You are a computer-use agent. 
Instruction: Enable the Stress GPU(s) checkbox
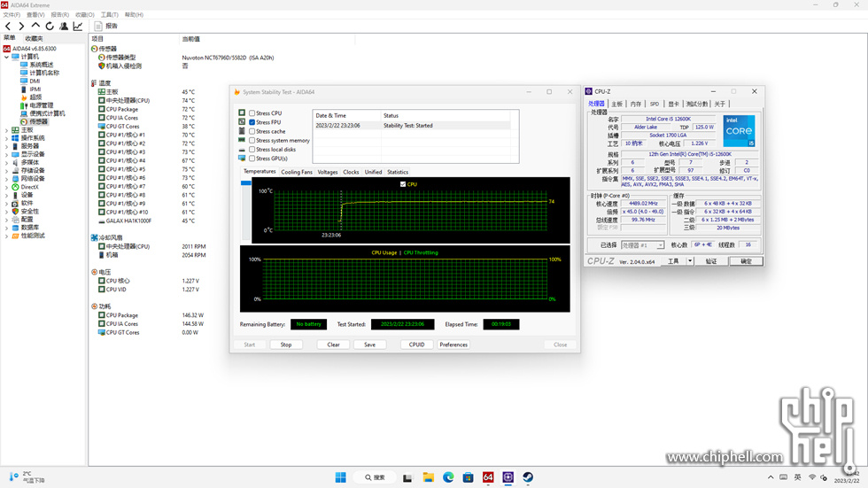click(x=252, y=159)
